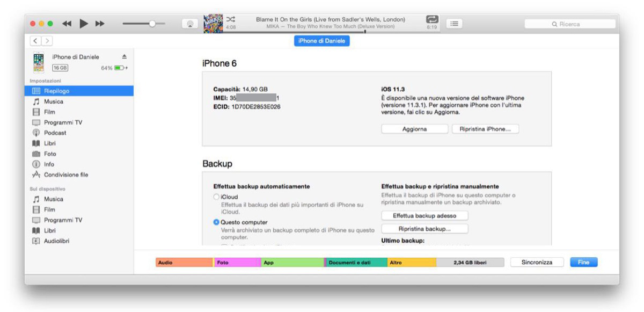
Task: Select the iCloud backup radio button
Action: coord(216,197)
